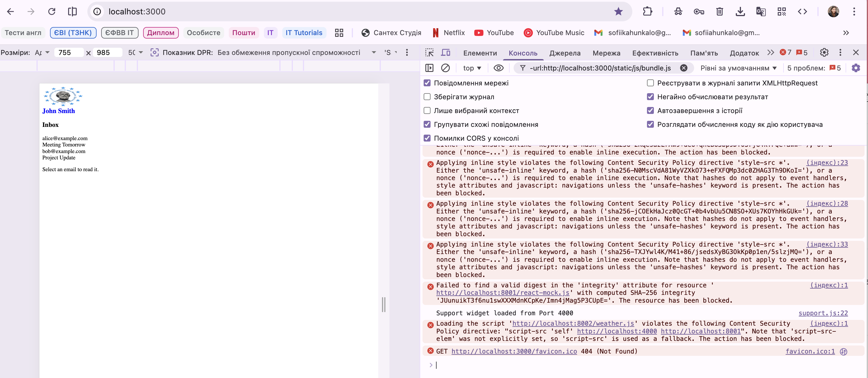Viewport: 868px width, 378px height.
Task: Click the trash bin extension icon
Action: coord(719,12)
